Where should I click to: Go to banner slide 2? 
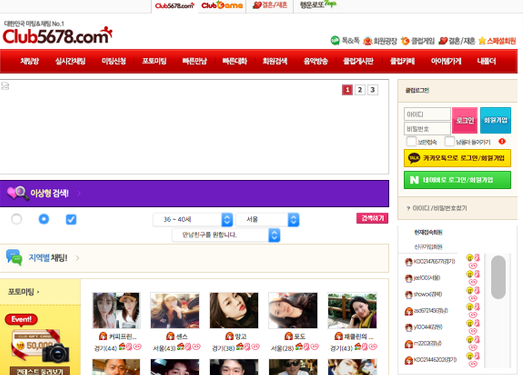(x=360, y=90)
